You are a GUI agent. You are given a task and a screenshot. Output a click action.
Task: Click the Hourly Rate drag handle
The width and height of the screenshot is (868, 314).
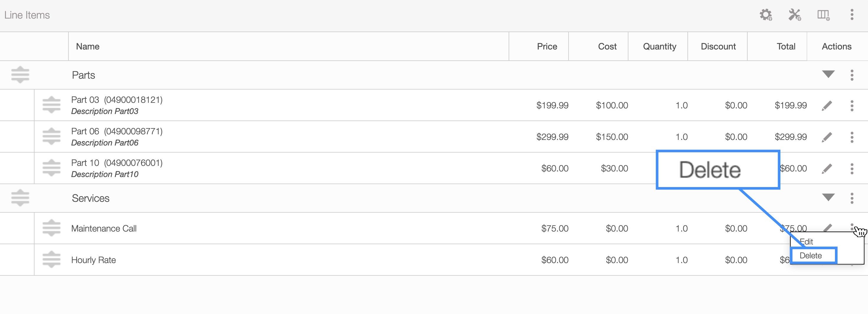(x=52, y=260)
